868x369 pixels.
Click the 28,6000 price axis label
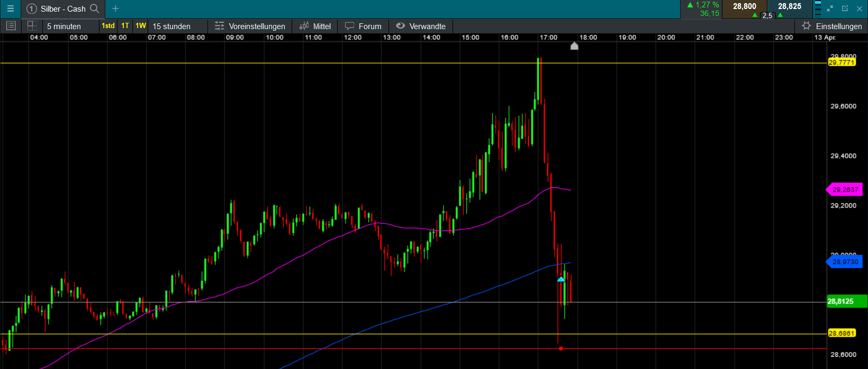[x=843, y=354]
